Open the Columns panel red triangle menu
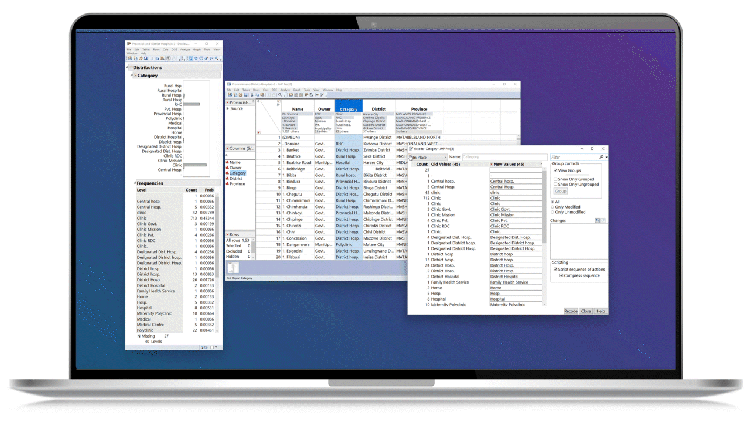750x422 pixels. (x=228, y=149)
